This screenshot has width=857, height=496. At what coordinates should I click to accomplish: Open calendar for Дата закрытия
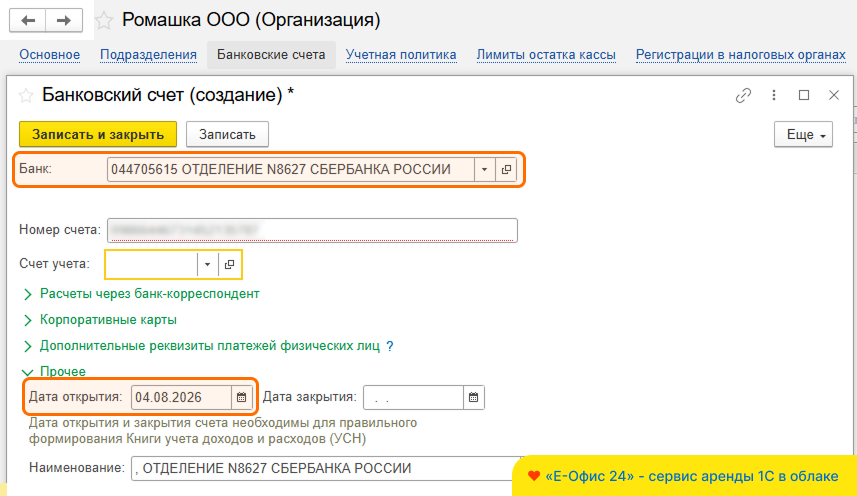click(473, 397)
